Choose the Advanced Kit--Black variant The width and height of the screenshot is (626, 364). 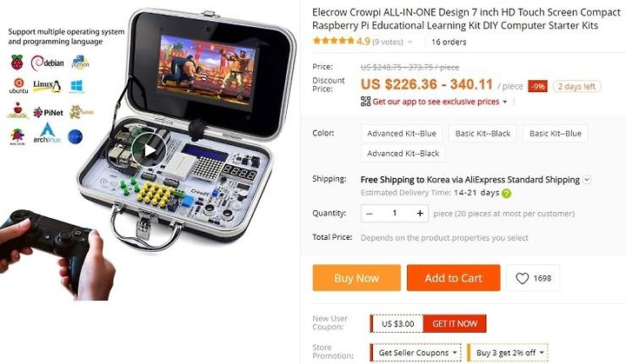[403, 153]
